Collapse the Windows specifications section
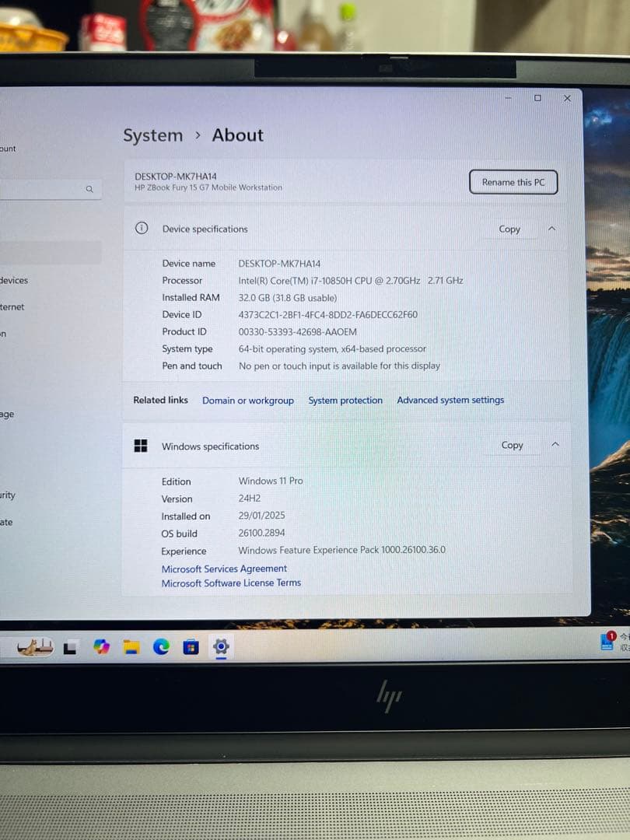Viewport: 630px width, 840px height. tap(555, 445)
